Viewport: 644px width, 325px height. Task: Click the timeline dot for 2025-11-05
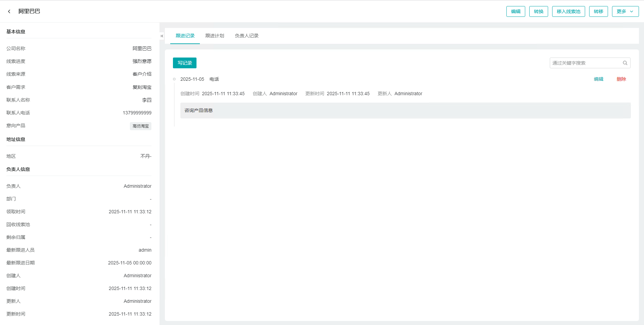[174, 79]
